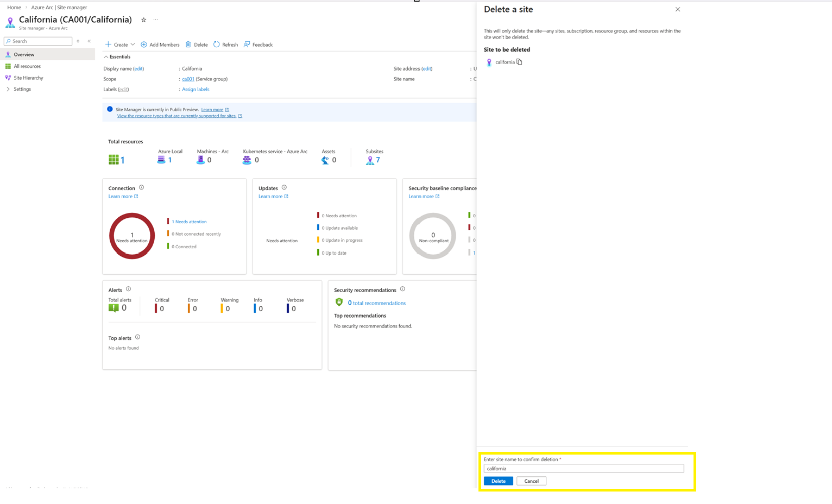This screenshot has width=832, height=504.
Task: Click the Total alerts green icon
Action: click(x=114, y=308)
